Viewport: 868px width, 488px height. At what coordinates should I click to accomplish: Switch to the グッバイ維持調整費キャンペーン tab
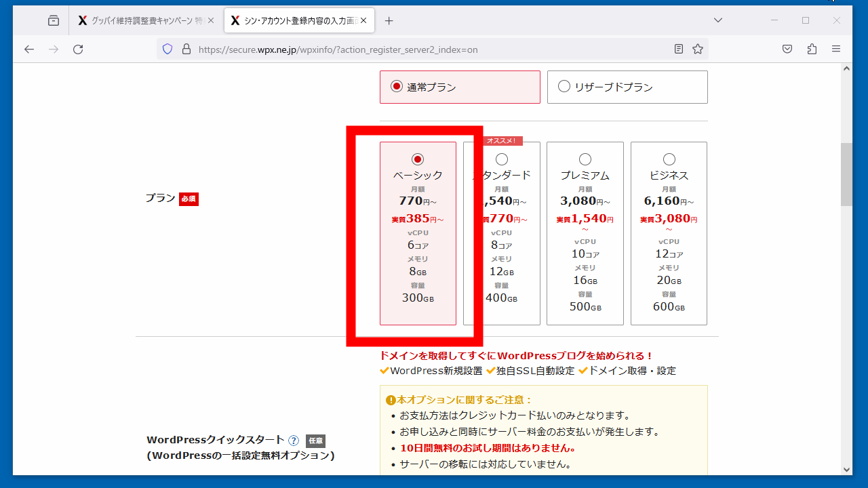point(142,21)
